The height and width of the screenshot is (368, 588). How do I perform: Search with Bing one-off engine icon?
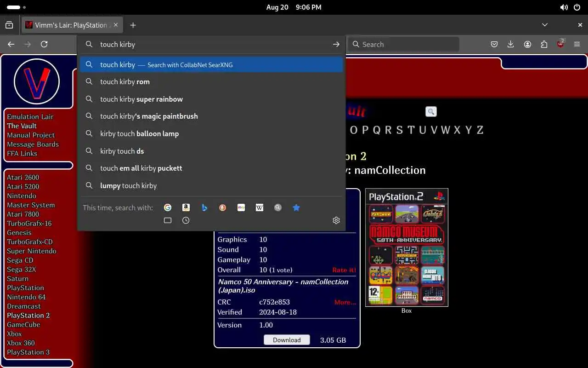point(204,207)
